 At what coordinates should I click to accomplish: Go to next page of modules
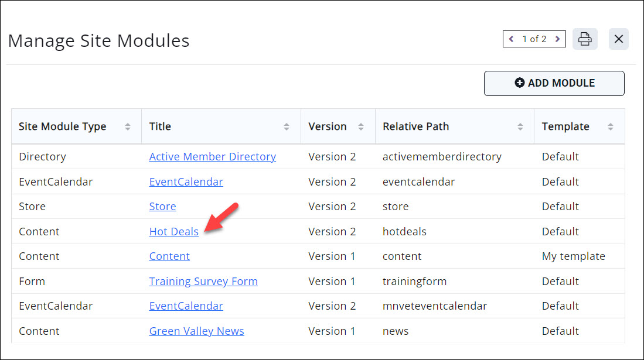click(x=557, y=39)
